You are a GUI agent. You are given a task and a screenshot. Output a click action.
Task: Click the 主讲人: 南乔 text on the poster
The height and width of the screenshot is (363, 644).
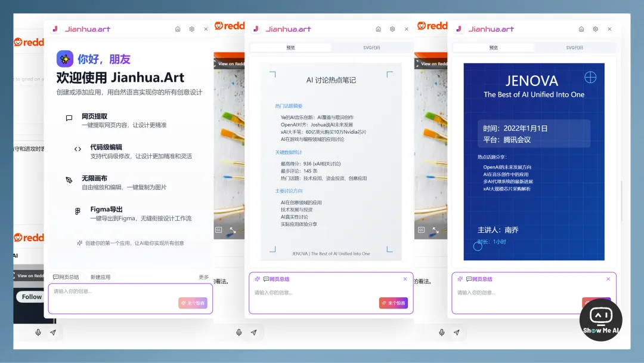click(498, 230)
